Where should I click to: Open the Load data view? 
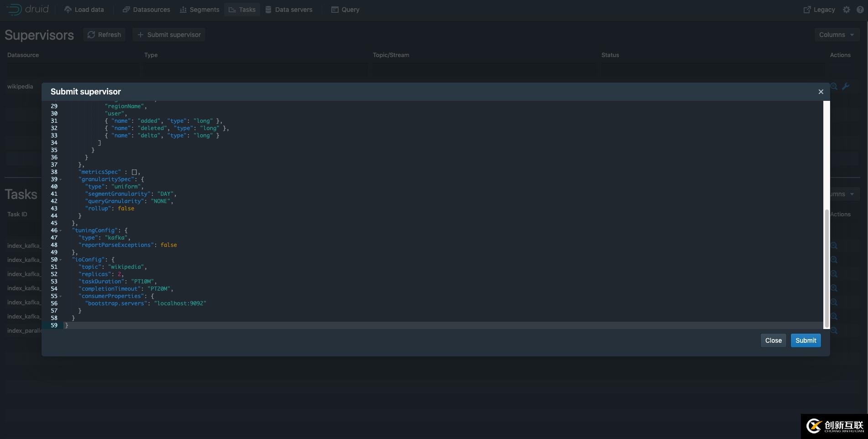84,10
